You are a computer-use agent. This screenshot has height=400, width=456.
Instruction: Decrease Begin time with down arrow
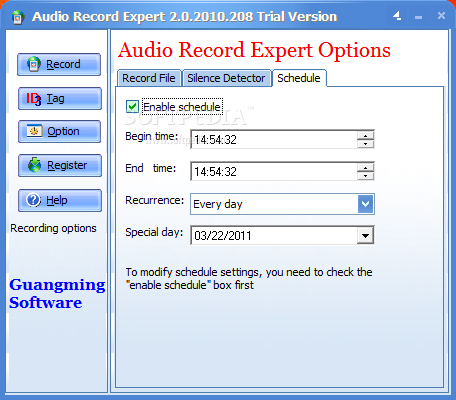[x=366, y=144]
